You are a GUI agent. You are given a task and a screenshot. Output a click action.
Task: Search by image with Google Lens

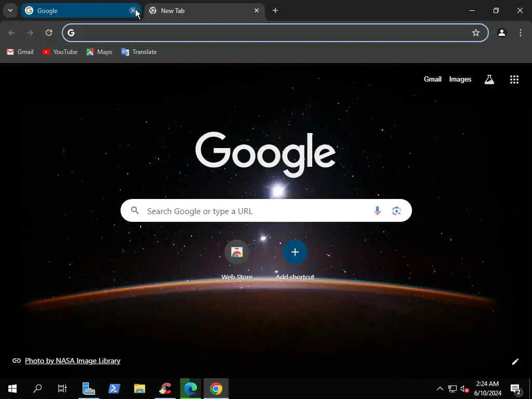point(396,211)
